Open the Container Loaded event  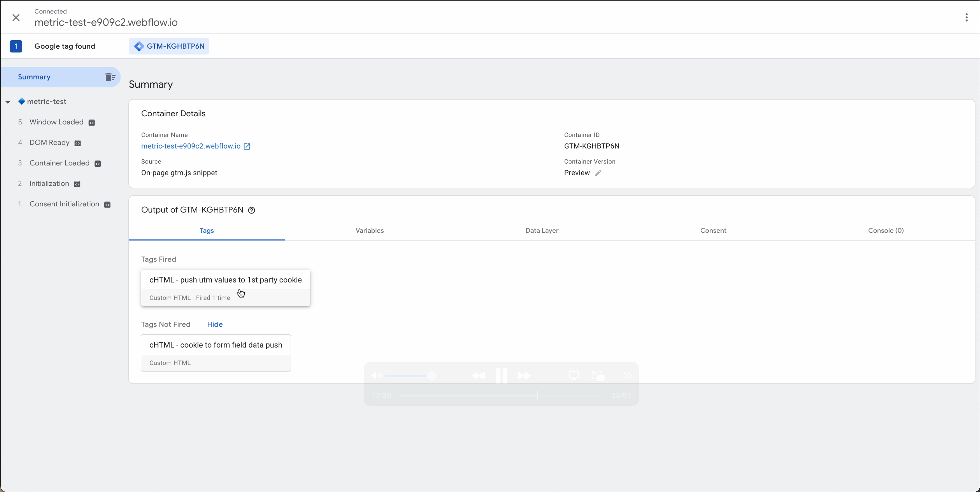click(59, 163)
